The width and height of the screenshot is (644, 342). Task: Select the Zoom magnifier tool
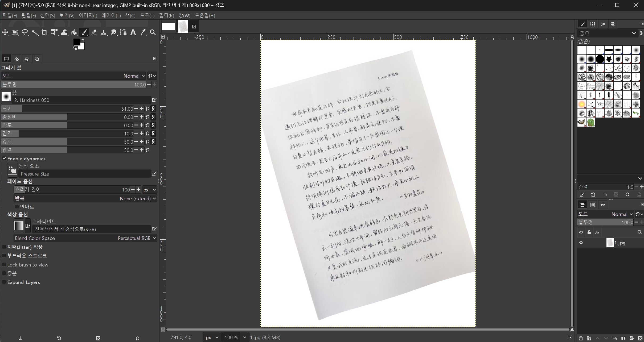tap(153, 32)
